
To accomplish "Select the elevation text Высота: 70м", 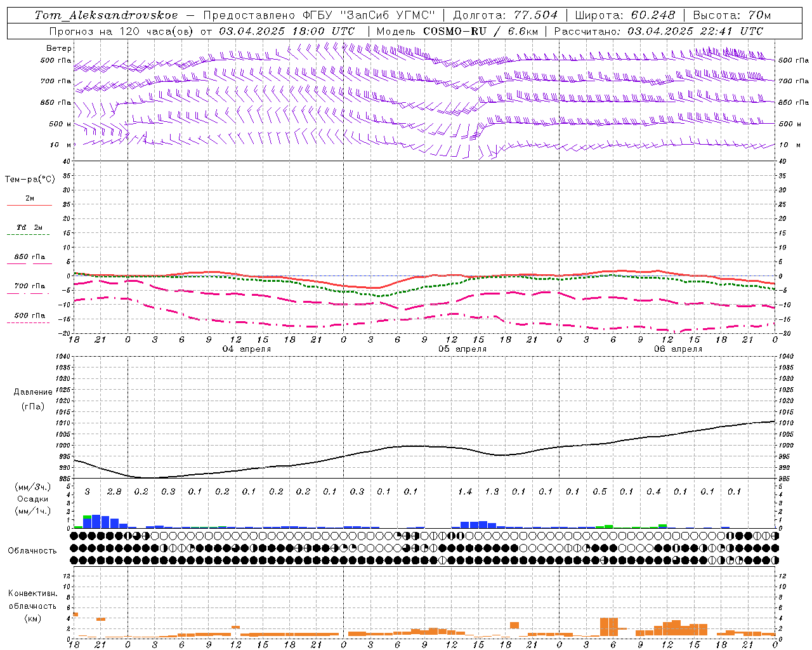I will point(732,15).
